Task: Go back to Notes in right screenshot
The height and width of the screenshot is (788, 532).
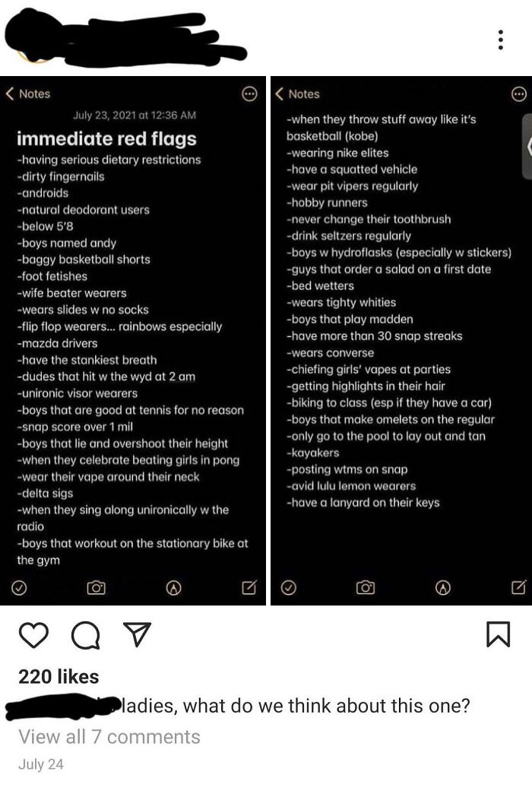Action: click(x=298, y=94)
